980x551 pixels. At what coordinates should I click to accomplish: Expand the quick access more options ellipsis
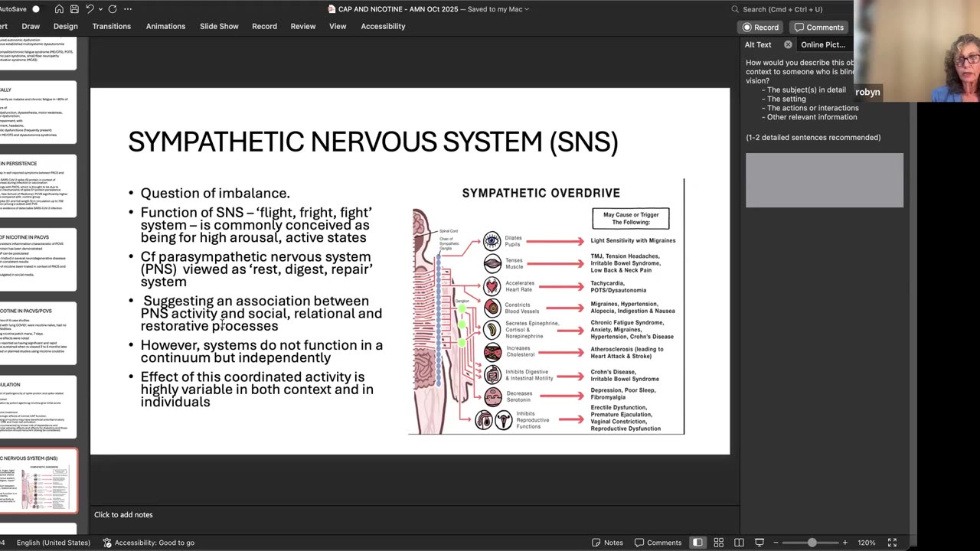[x=127, y=9]
